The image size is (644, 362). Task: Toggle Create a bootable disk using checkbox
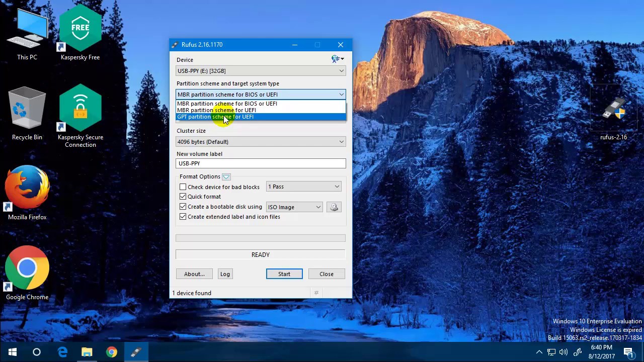pyautogui.click(x=183, y=207)
